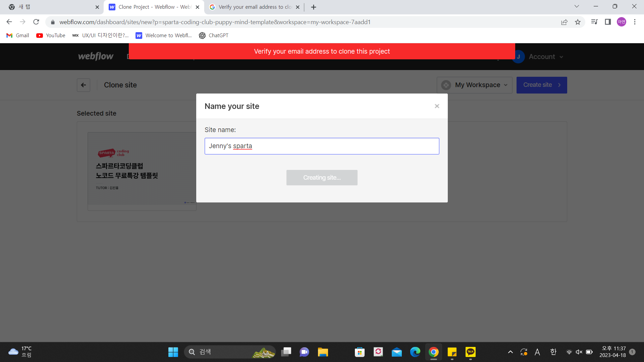This screenshot has height=362, width=644.
Task: Open the media control icon in toolbar
Action: coord(594,22)
